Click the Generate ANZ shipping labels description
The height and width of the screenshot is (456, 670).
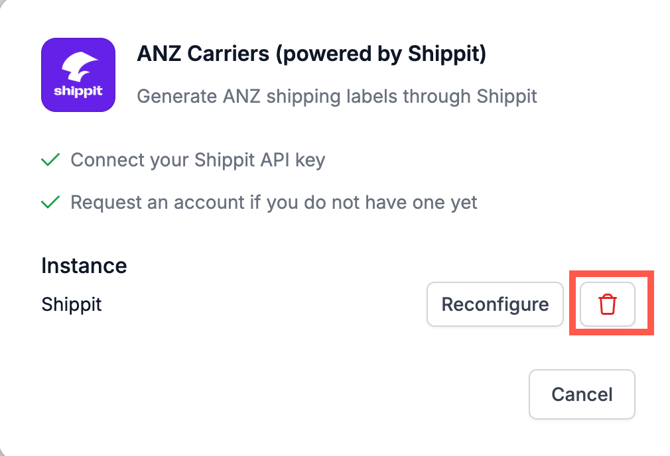pos(337,96)
